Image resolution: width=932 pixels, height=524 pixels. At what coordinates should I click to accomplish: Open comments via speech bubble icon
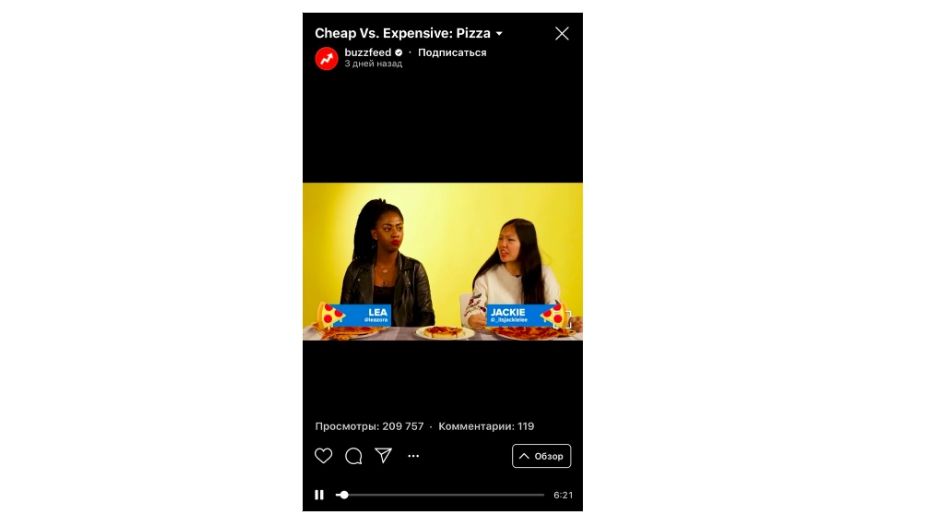354,456
